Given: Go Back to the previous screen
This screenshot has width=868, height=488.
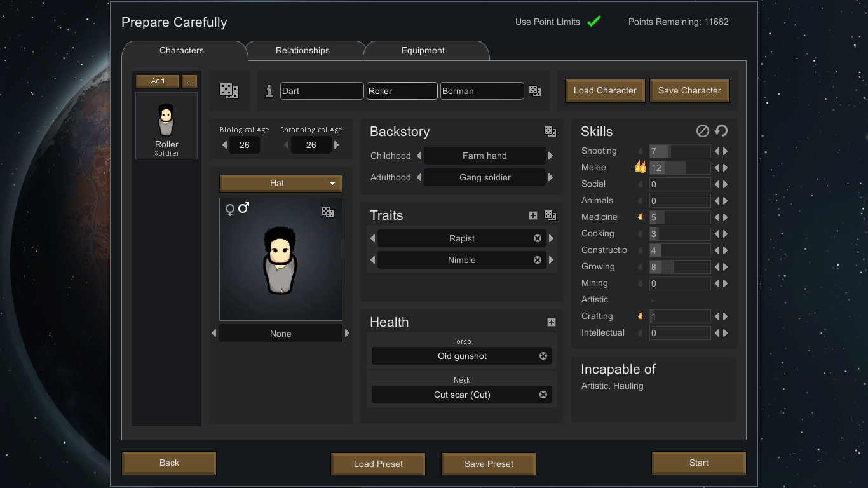Looking at the screenshot, I should [x=169, y=463].
